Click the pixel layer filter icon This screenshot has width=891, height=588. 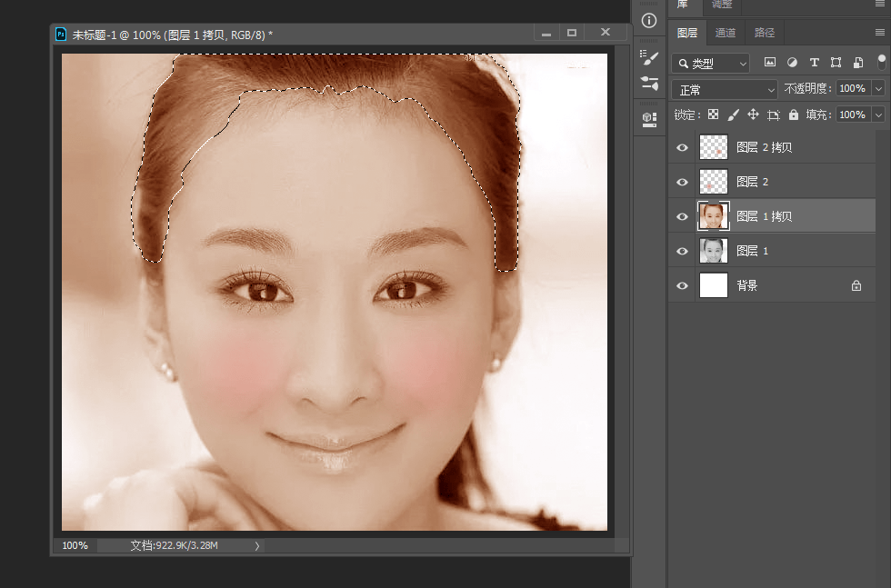coord(770,63)
